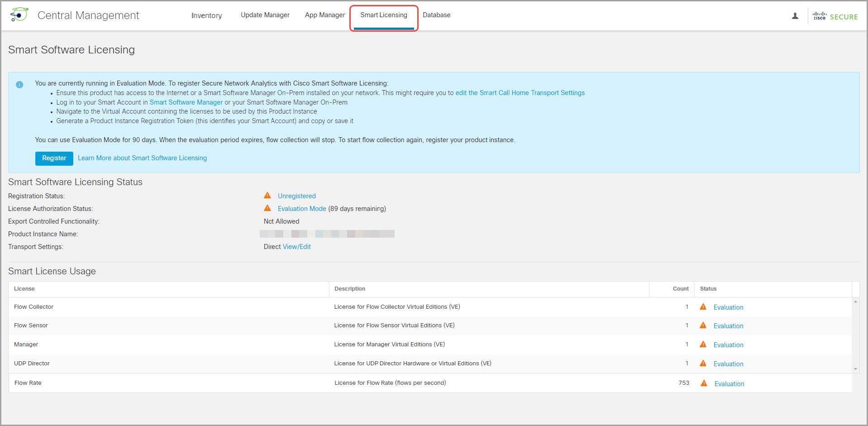Viewport: 868px width, 426px height.
Task: Click license table scrollbar down arrow
Action: point(855,369)
